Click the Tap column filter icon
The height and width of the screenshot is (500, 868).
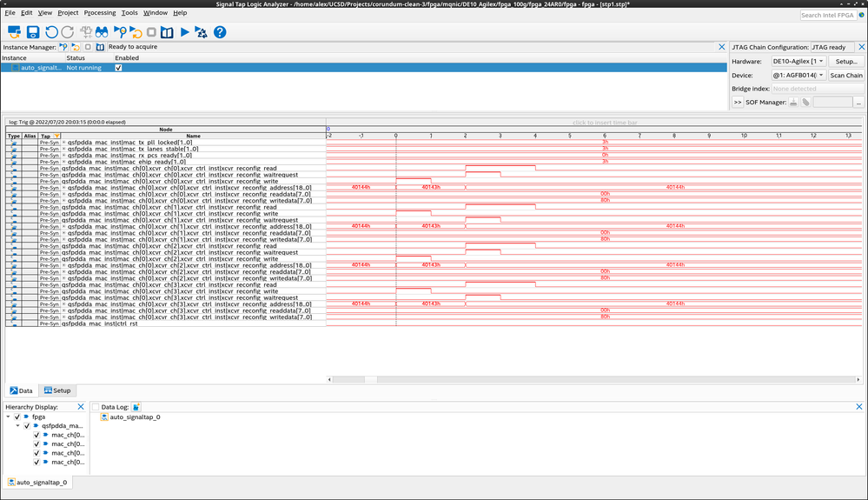point(56,137)
